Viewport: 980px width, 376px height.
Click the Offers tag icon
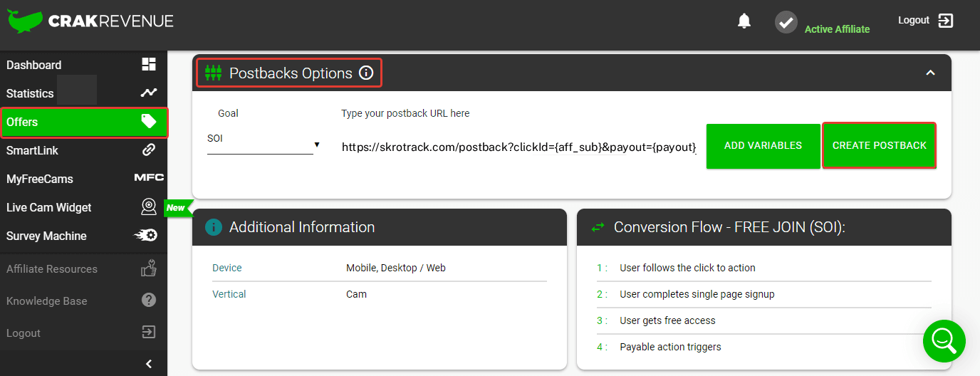coord(149,122)
